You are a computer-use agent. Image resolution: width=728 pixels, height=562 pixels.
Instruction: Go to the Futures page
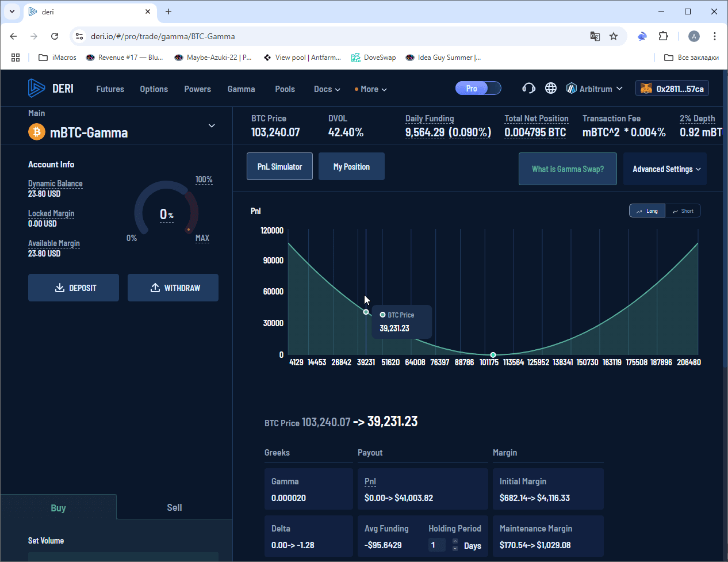(110, 89)
